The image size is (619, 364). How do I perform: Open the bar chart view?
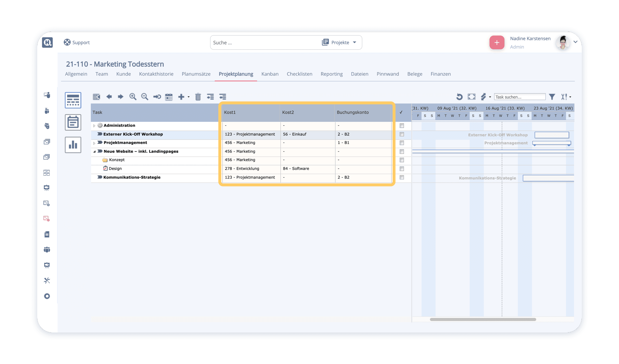[73, 145]
